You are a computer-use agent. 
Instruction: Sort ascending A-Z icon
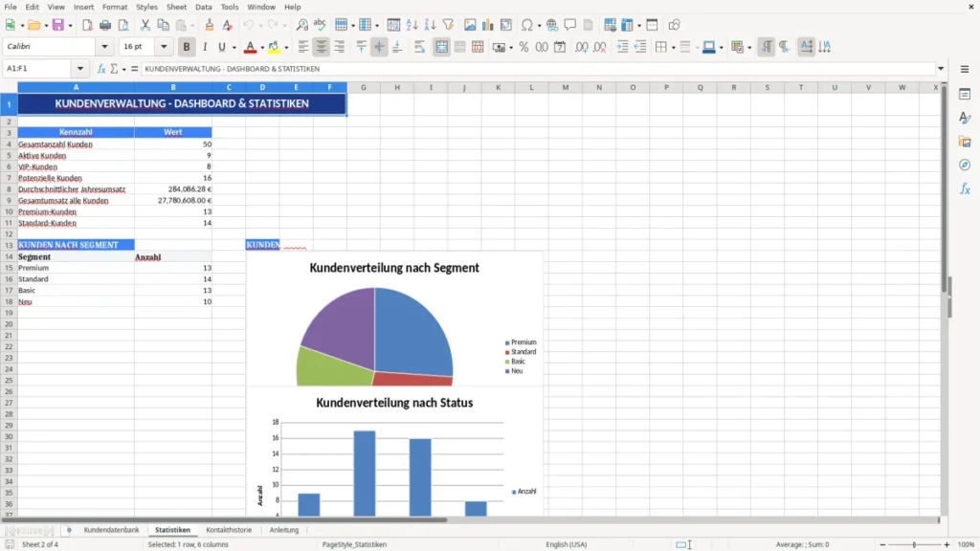[412, 25]
